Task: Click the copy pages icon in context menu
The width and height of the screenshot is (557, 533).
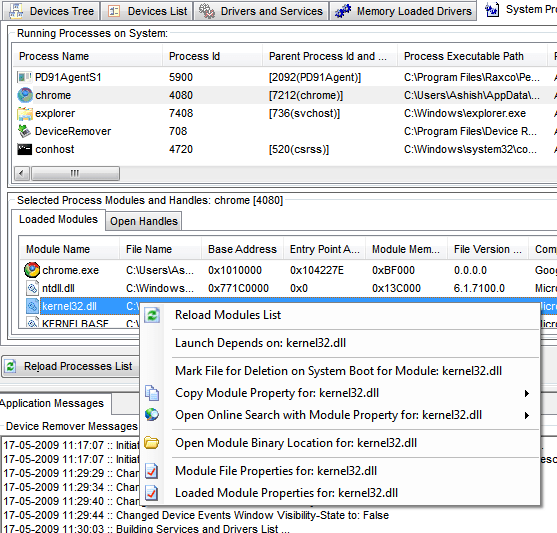Action: pos(152,393)
